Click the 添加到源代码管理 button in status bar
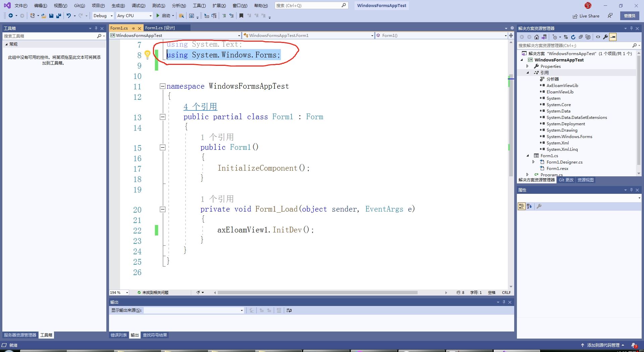This screenshot has width=644, height=352. [x=603, y=345]
